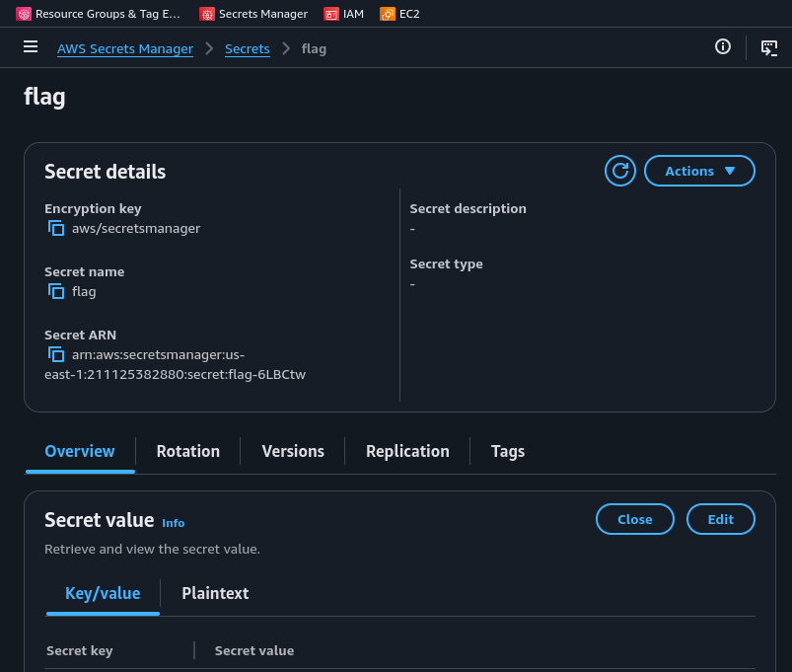
Task: Copy the encryption key aws/secretsmanager
Action: click(x=56, y=228)
